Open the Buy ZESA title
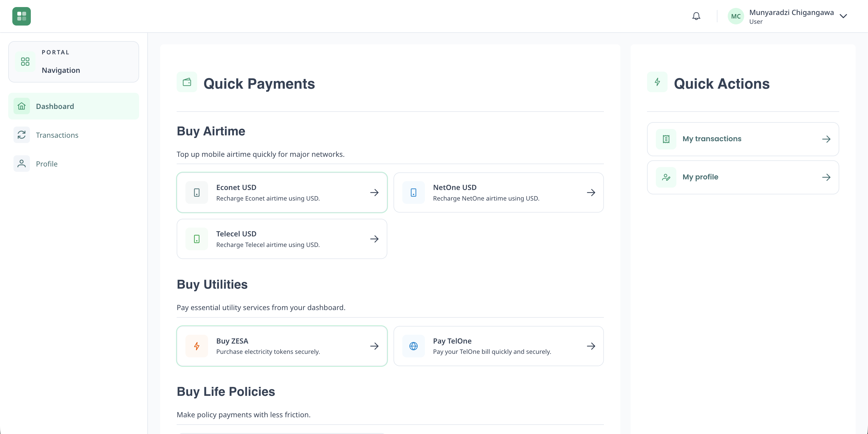The width and height of the screenshot is (868, 434). 232,341
